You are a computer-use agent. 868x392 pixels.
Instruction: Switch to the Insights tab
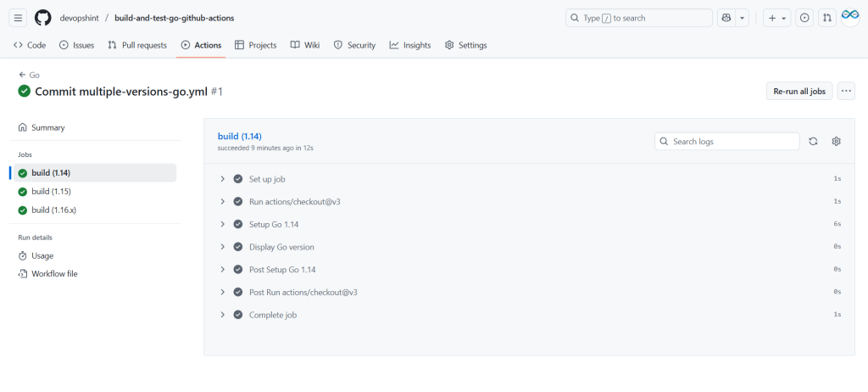pyautogui.click(x=410, y=45)
